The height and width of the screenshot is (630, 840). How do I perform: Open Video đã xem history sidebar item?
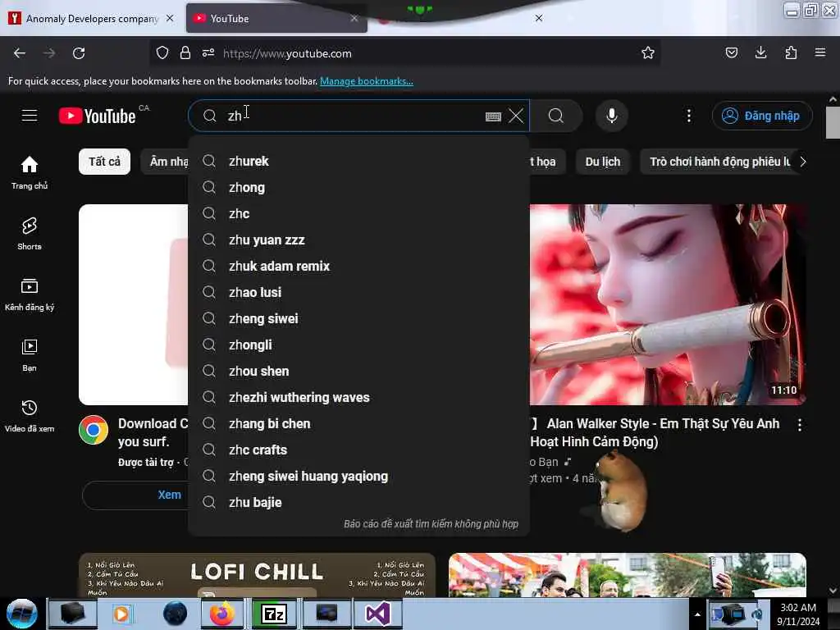(30, 416)
